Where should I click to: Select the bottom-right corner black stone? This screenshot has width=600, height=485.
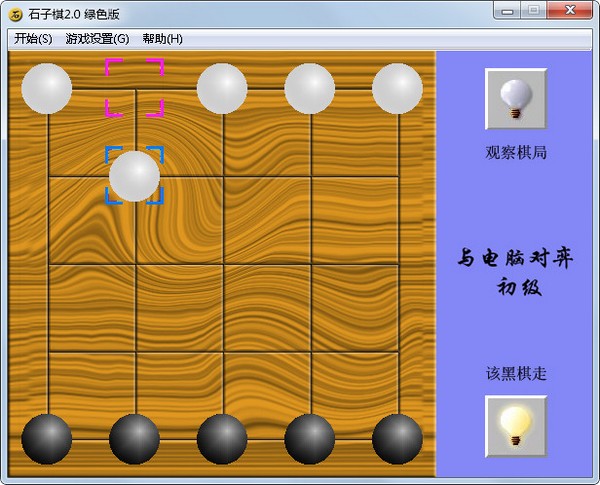397,439
